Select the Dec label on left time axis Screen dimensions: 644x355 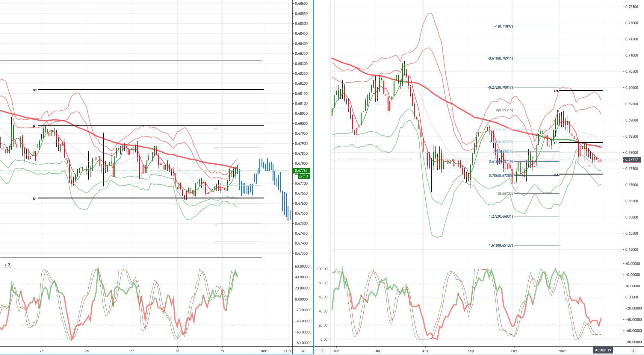264,351
